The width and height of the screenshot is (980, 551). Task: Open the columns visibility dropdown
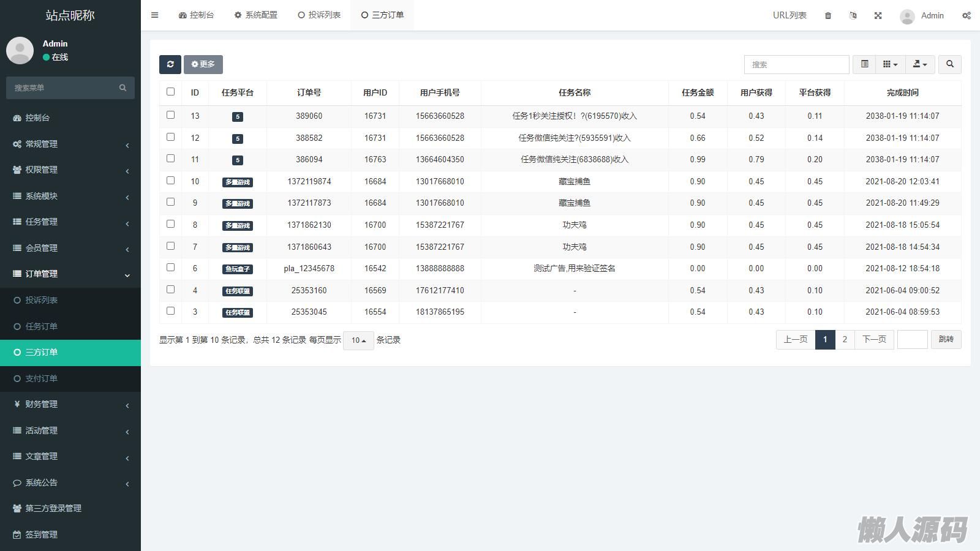[x=890, y=64]
